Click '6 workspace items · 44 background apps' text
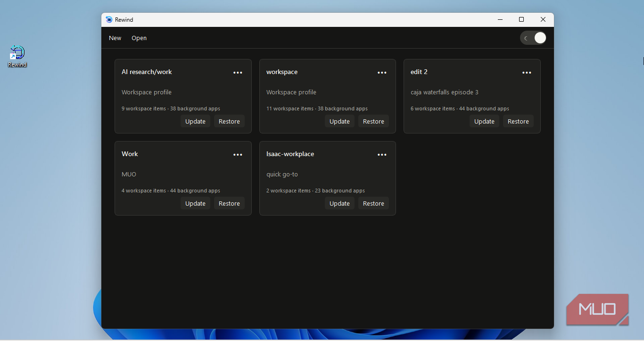 click(460, 108)
